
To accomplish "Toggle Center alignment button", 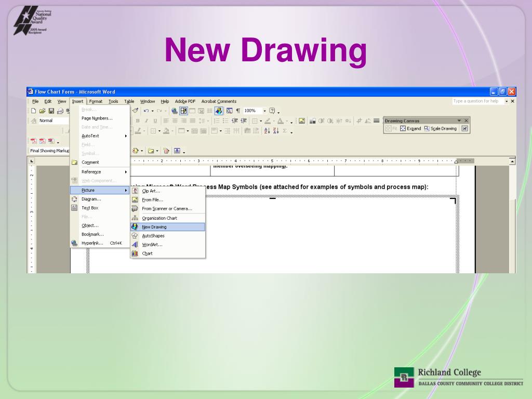I will click(175, 121).
